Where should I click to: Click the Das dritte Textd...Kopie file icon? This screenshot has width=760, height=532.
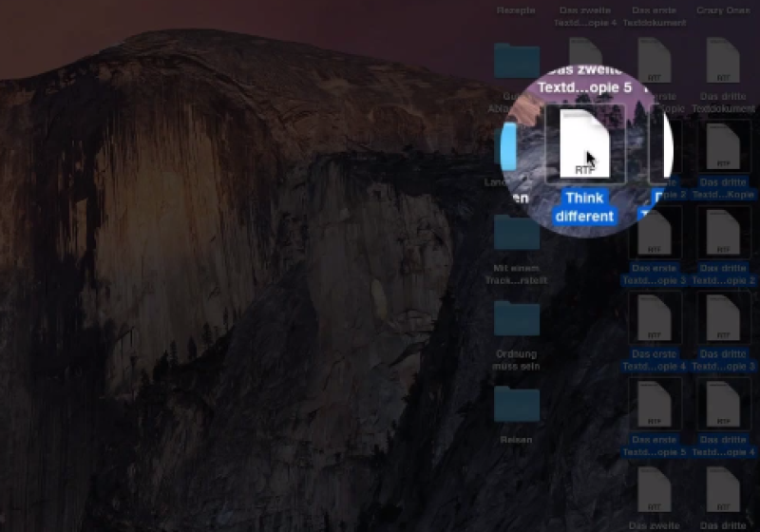722,145
